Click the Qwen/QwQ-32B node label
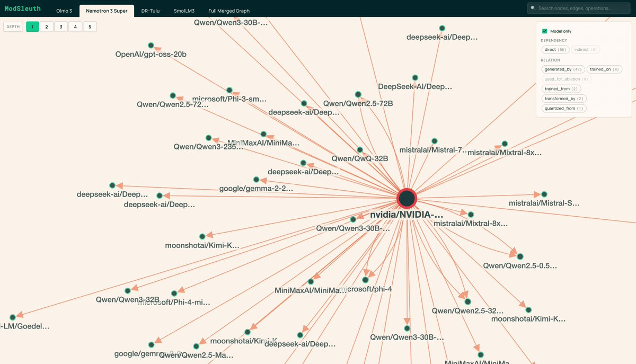Screen dimensions: 636x364 coord(360,158)
